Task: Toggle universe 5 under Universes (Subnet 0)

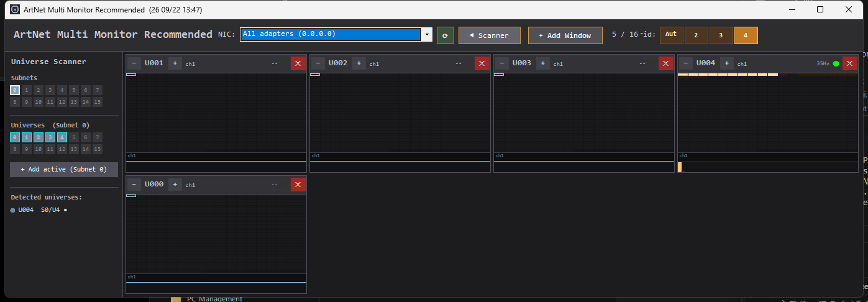Action: coord(74,137)
